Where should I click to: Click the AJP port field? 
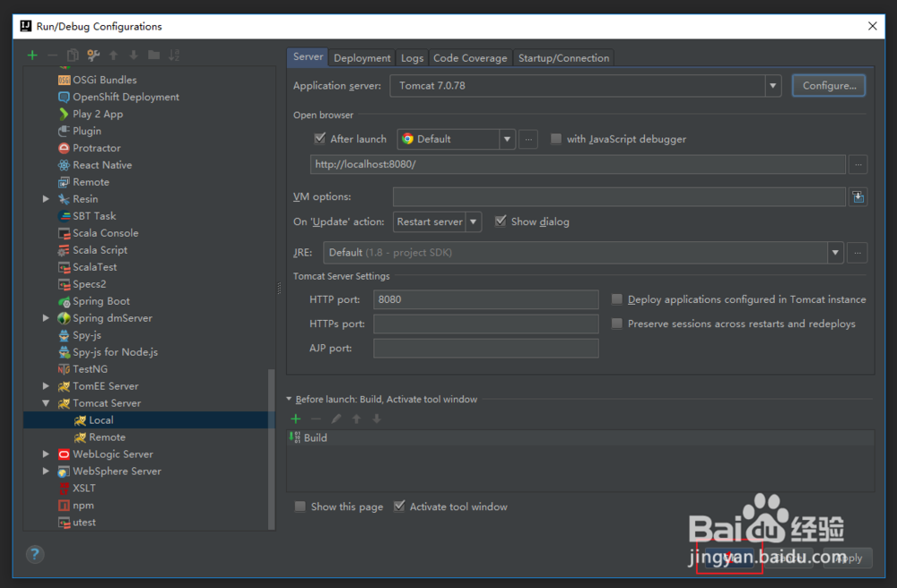(x=485, y=349)
